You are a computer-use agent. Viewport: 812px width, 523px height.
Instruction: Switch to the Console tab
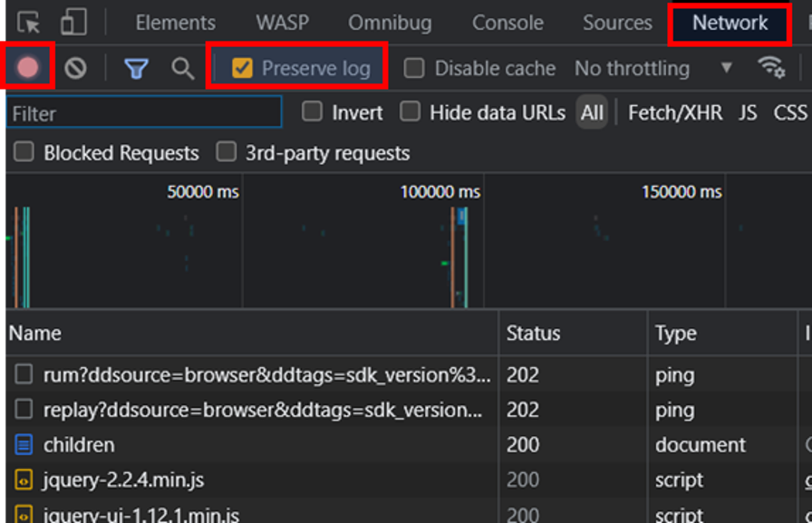508,23
